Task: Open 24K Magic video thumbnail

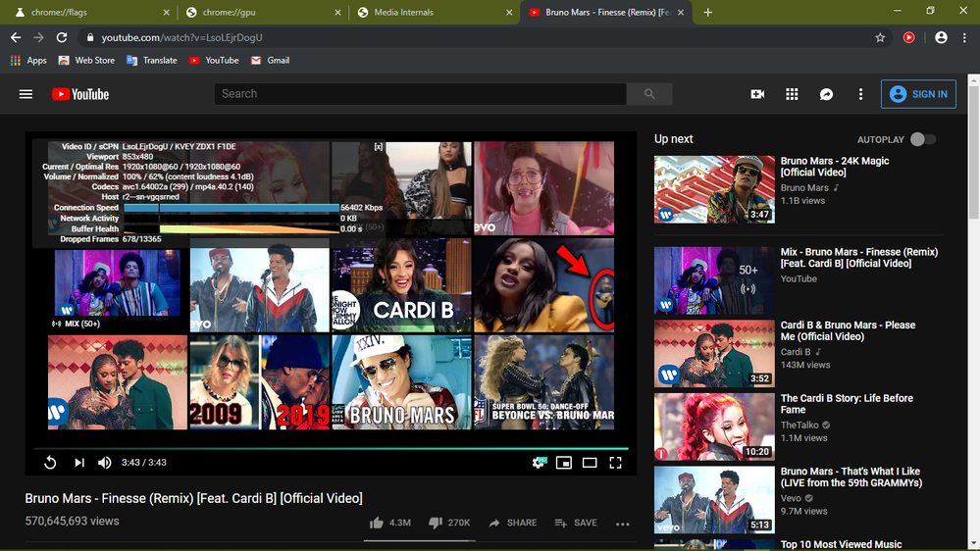Action: pyautogui.click(x=714, y=189)
